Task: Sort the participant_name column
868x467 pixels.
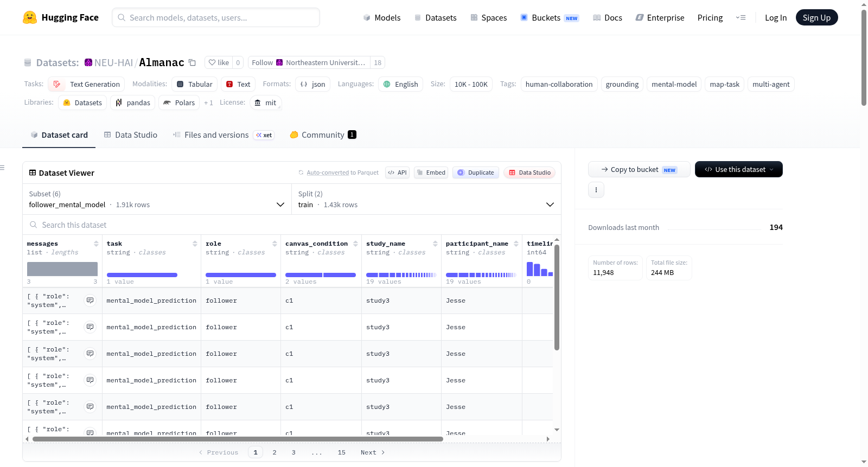Action: pos(516,244)
